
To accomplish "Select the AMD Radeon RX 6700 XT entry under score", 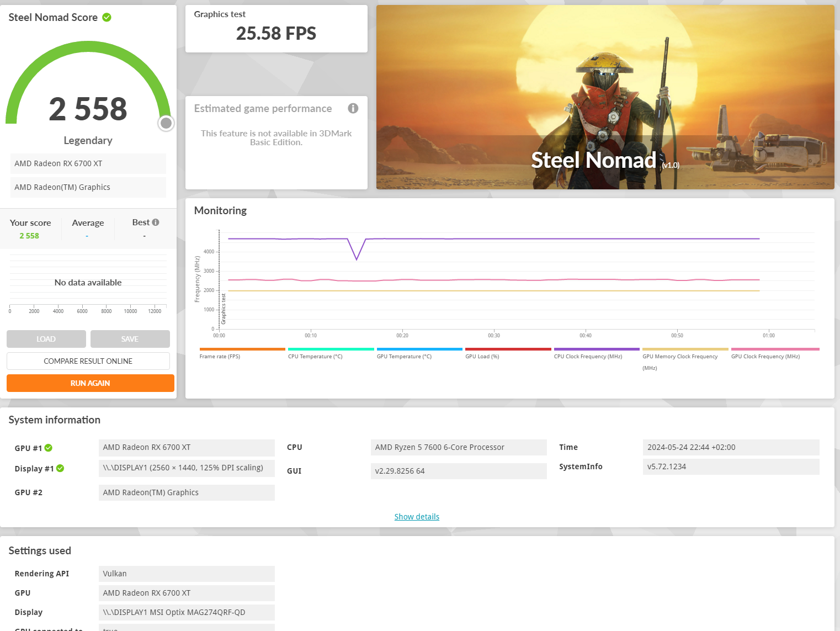I will coord(88,163).
